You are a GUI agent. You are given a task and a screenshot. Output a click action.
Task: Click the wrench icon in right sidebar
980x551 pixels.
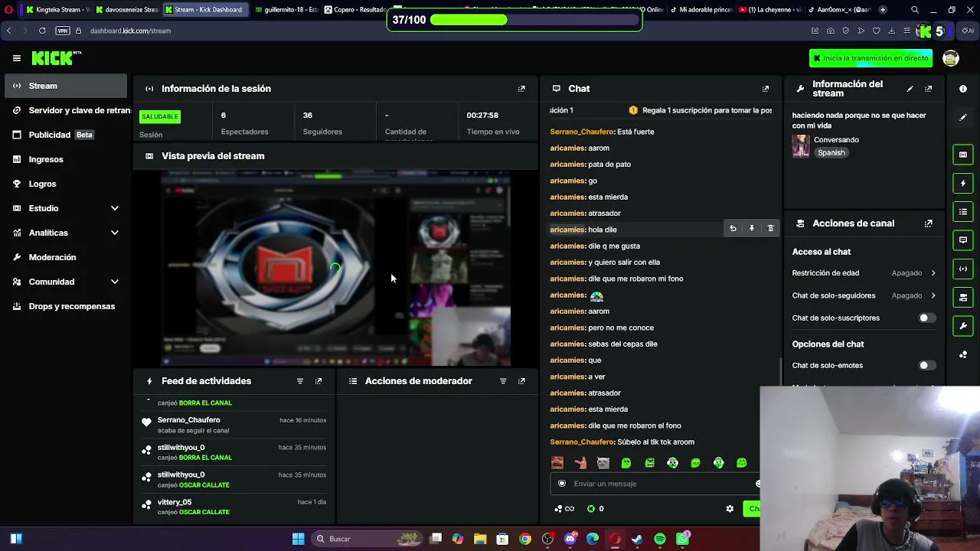(x=963, y=326)
